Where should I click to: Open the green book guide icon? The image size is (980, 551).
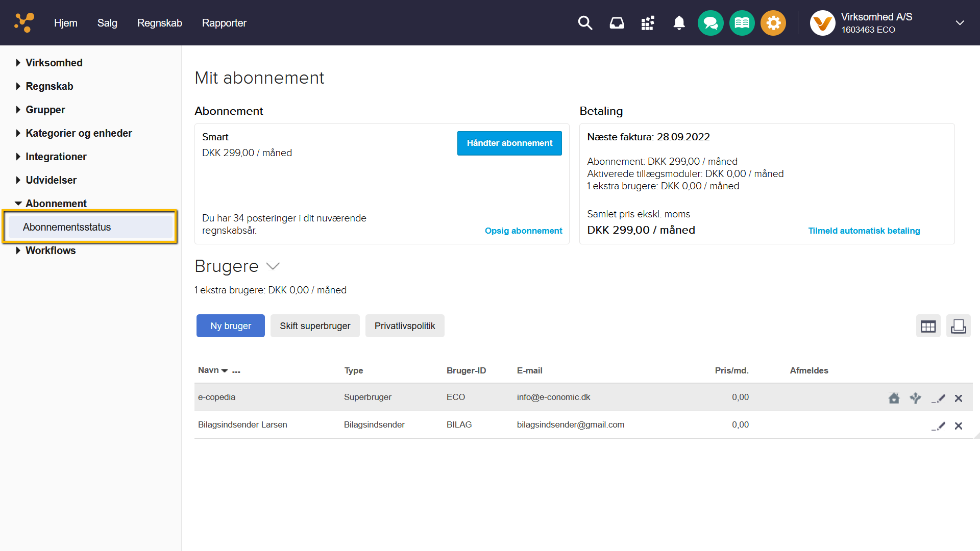pos(742,23)
